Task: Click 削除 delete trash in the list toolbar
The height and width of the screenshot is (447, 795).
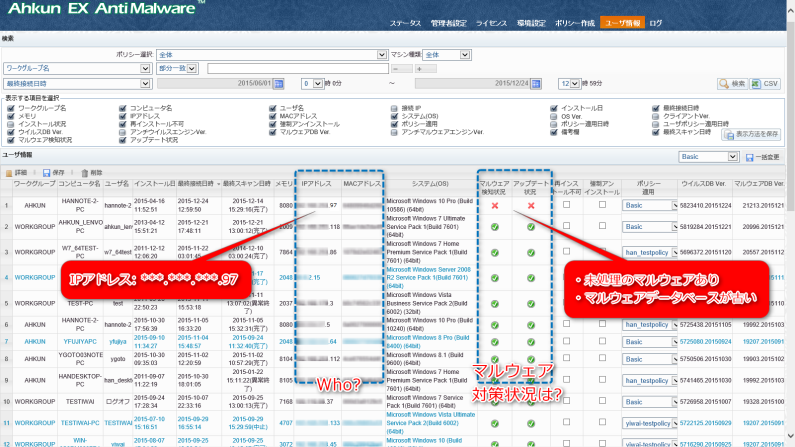Action: [x=92, y=173]
